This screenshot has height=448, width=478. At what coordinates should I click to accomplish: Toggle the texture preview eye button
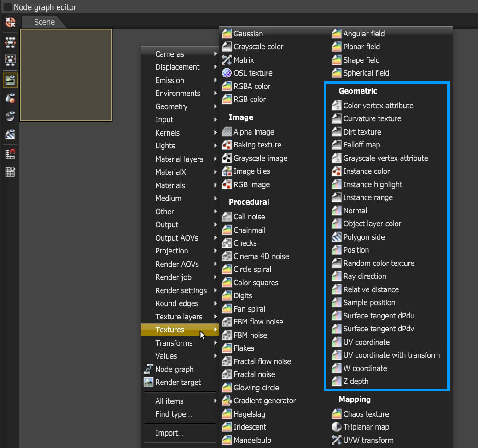click(x=10, y=134)
